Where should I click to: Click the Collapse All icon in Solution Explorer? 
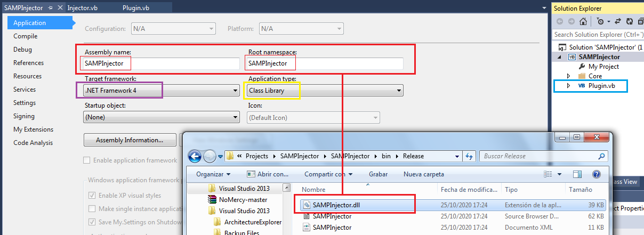640,22
